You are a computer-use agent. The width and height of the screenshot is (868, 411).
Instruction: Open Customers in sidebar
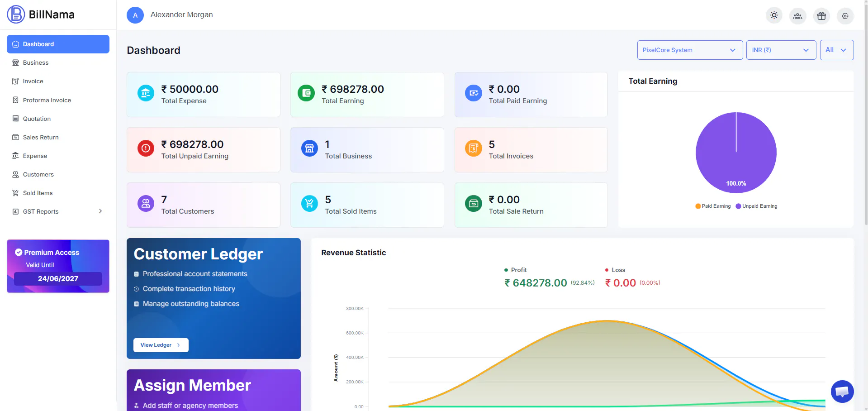58,174
